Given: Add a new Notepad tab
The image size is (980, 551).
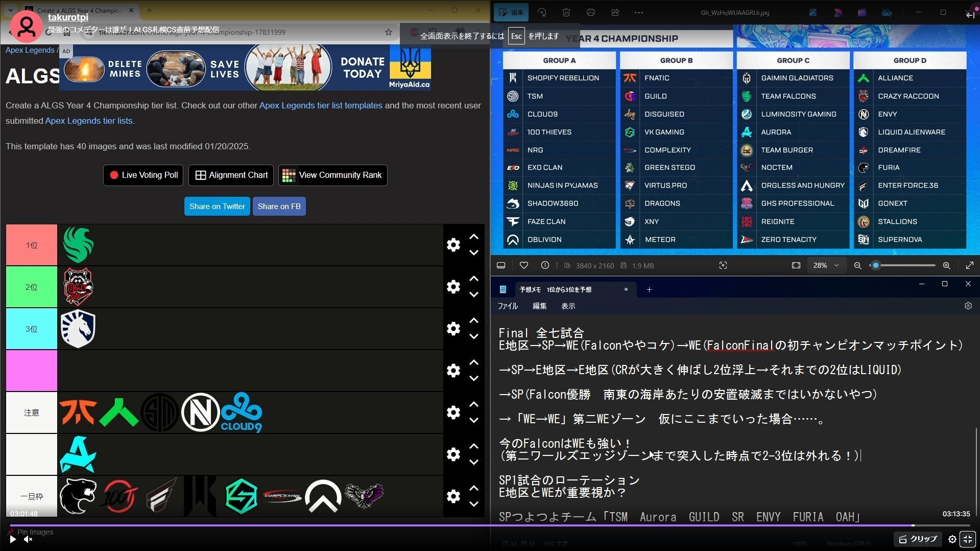Looking at the screenshot, I should 649,289.
